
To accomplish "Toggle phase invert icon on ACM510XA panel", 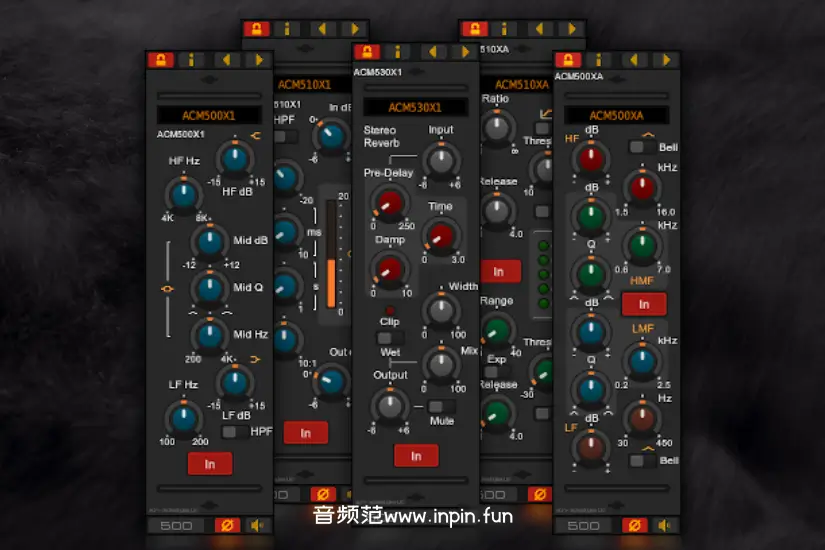I will click(540, 494).
